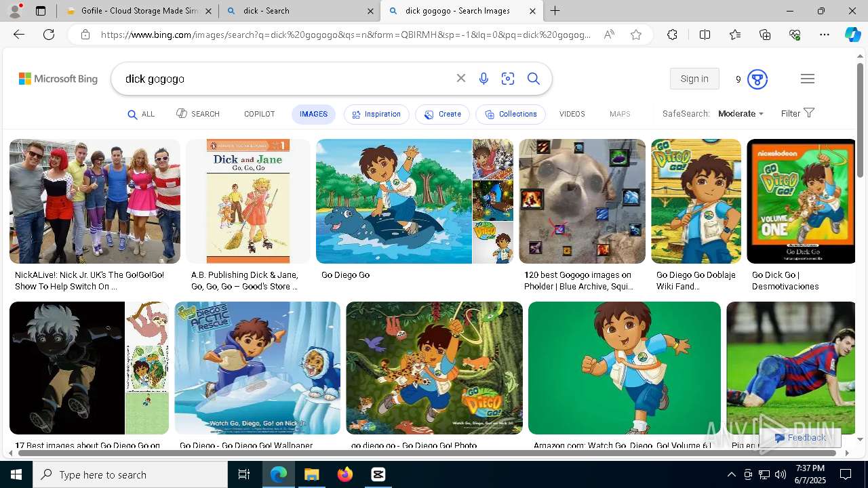Click the Inspiration button
The height and width of the screenshot is (488, 868).
click(x=376, y=114)
